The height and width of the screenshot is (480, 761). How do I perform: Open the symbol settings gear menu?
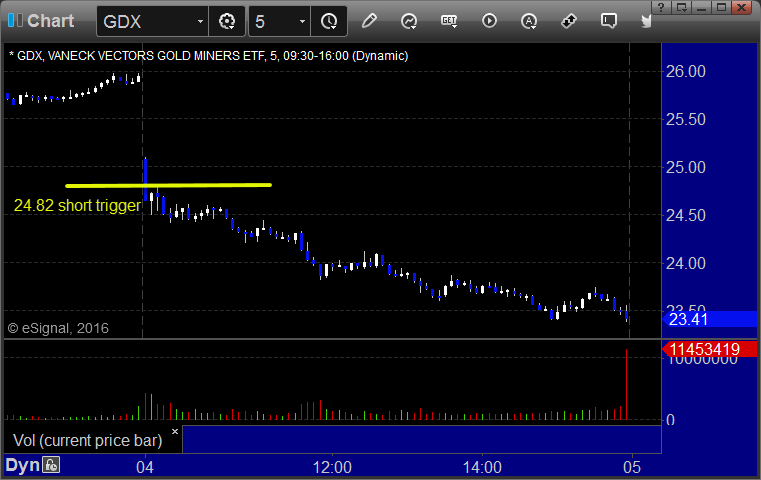click(x=227, y=21)
